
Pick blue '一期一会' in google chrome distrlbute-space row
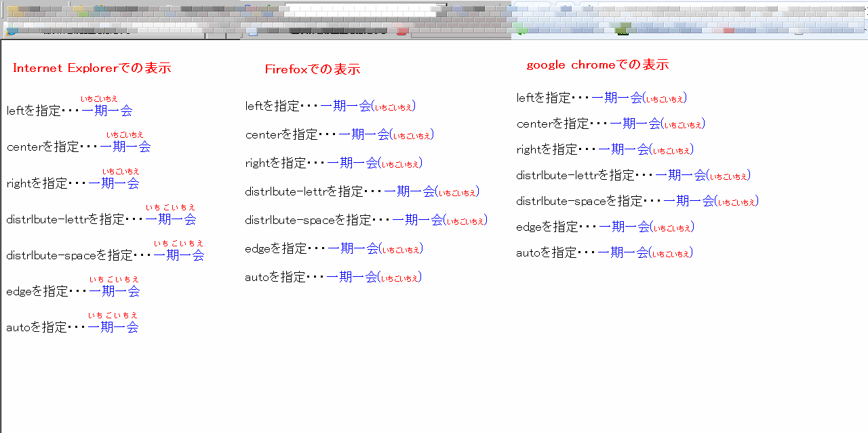pos(689,201)
